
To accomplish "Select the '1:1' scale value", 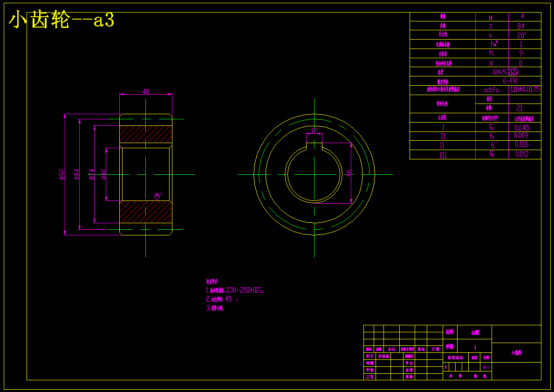I will (x=486, y=368).
